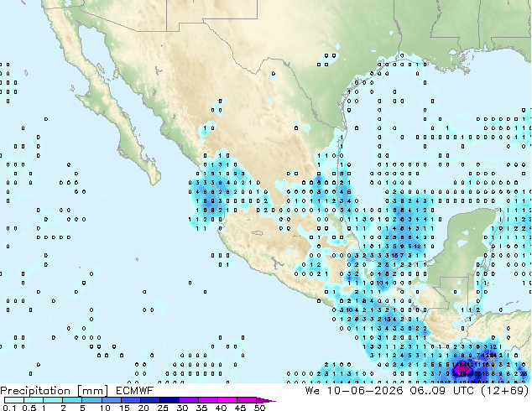The width and height of the screenshot is (532, 411).
Task: Choose the 40–45 mm magenta legend swatch
Action: 227,400
